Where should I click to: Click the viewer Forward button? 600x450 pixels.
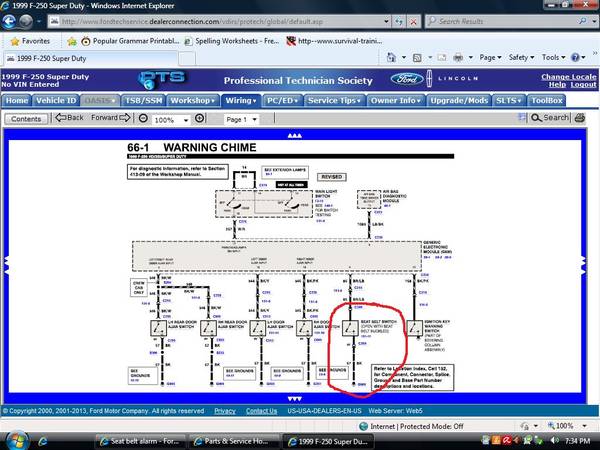111,118
